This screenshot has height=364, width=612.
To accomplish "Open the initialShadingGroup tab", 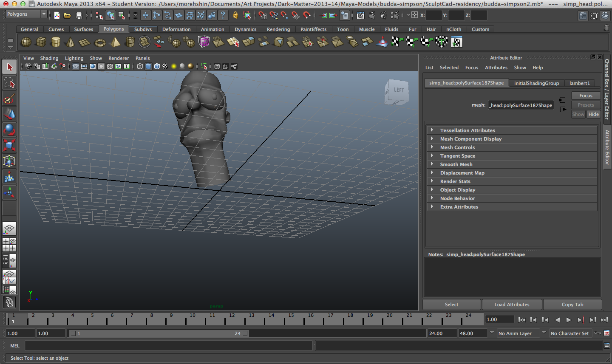I will point(536,83).
